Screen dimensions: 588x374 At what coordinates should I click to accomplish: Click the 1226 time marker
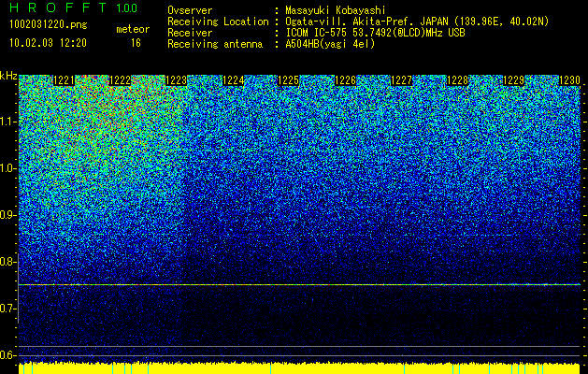pos(345,80)
